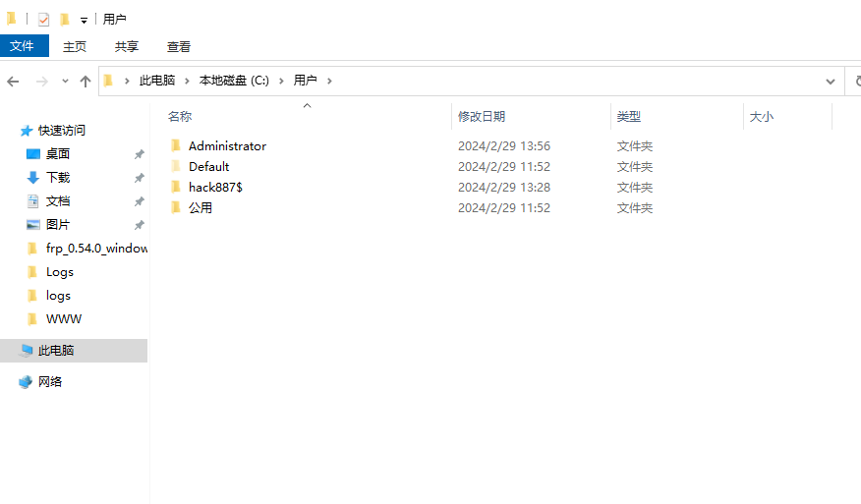
Task: Click the Properties checkmark icon in title bar
Action: (x=43, y=20)
